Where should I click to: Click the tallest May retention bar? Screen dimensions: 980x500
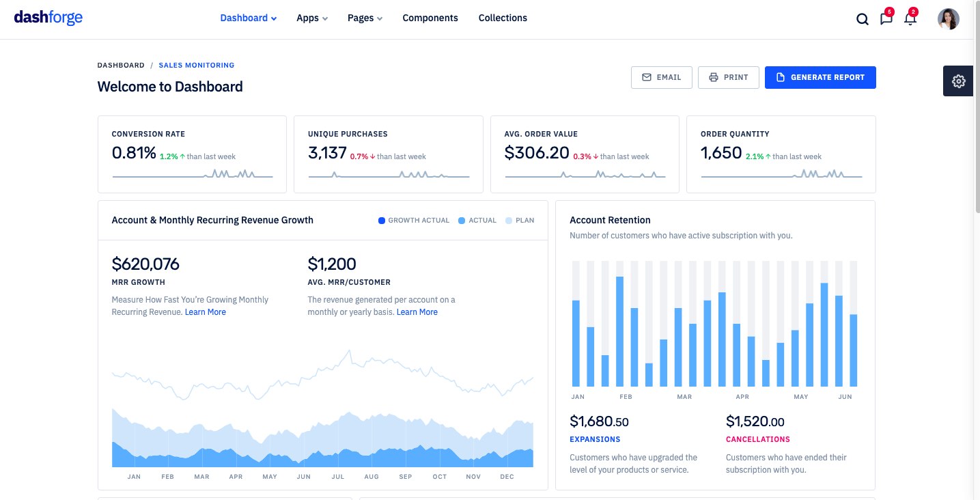click(824, 335)
